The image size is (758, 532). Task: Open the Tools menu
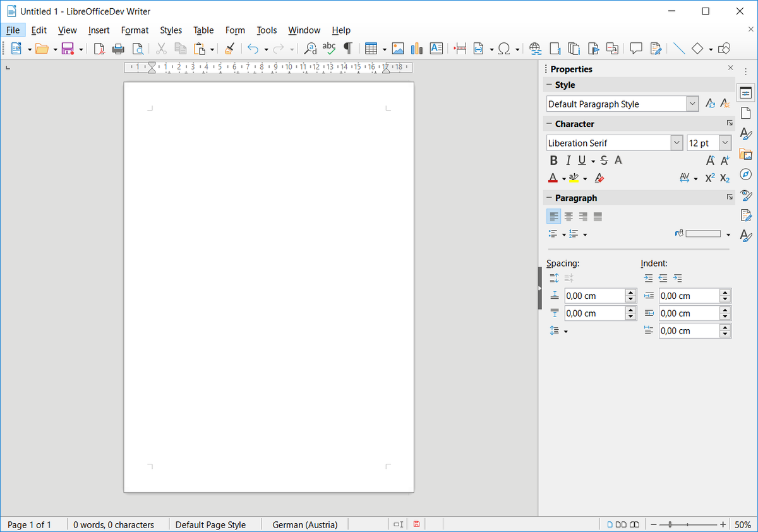tap(267, 30)
